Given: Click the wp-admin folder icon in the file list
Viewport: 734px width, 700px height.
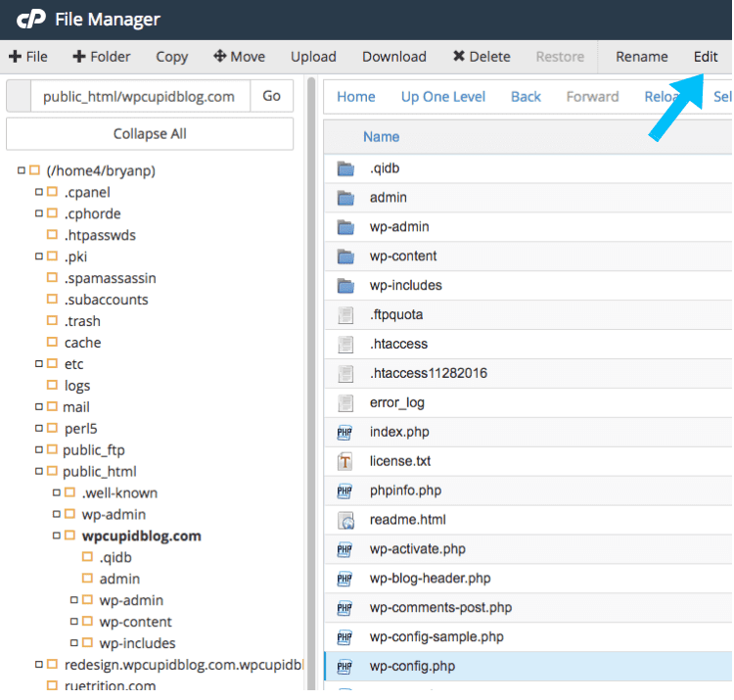Looking at the screenshot, I should [345, 227].
